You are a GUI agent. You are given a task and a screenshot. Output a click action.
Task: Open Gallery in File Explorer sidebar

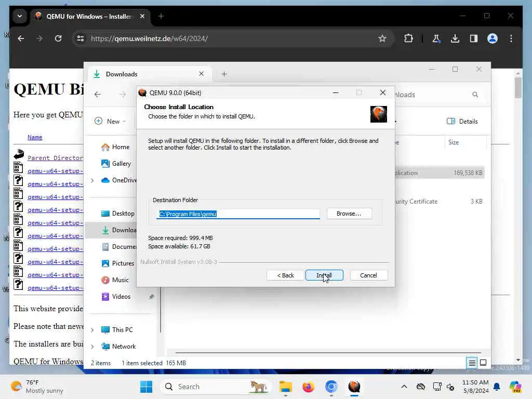[116, 164]
